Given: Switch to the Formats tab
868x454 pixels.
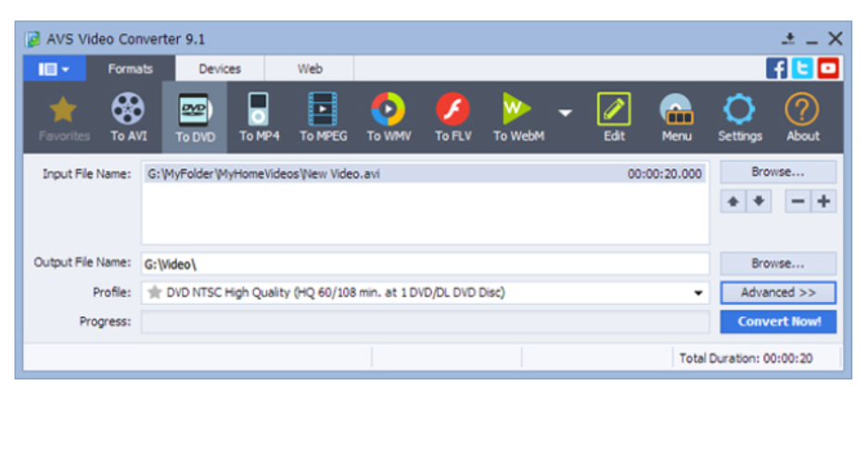Looking at the screenshot, I should (131, 69).
